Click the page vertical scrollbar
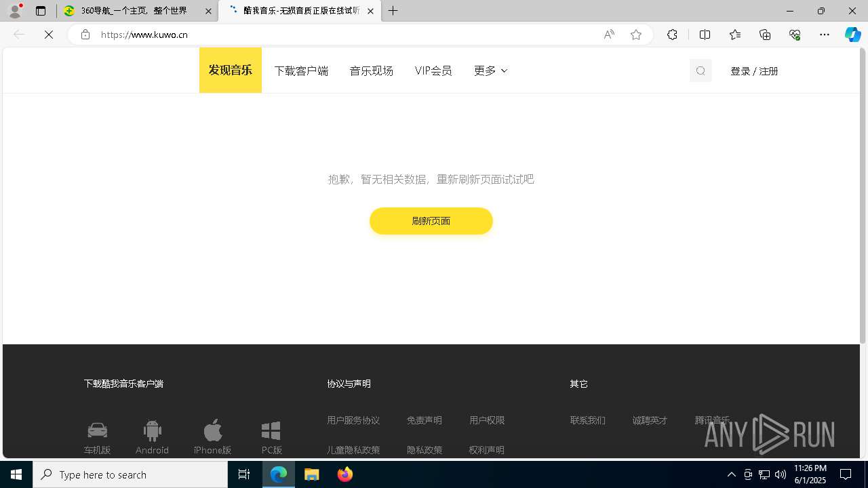Screen dimensions: 868x488 [x=863, y=197]
